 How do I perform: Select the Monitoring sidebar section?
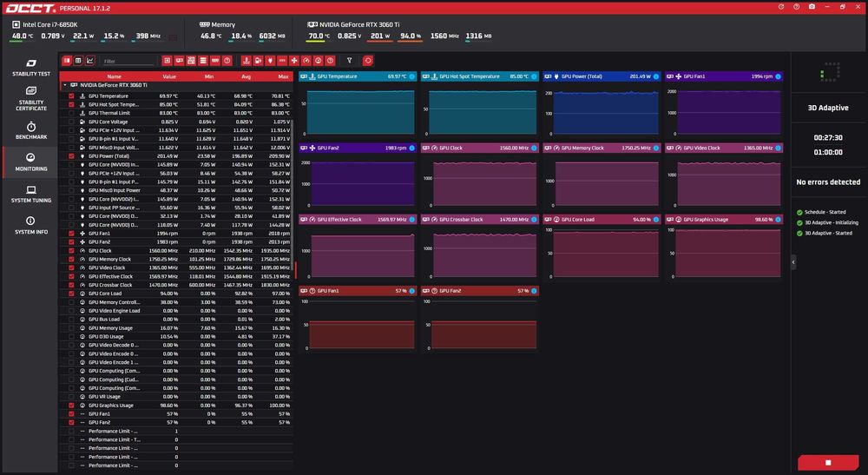coord(31,162)
